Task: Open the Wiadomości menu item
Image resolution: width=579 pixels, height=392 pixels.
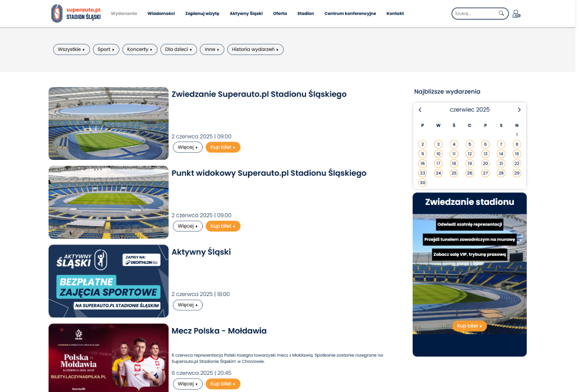Action: click(161, 13)
